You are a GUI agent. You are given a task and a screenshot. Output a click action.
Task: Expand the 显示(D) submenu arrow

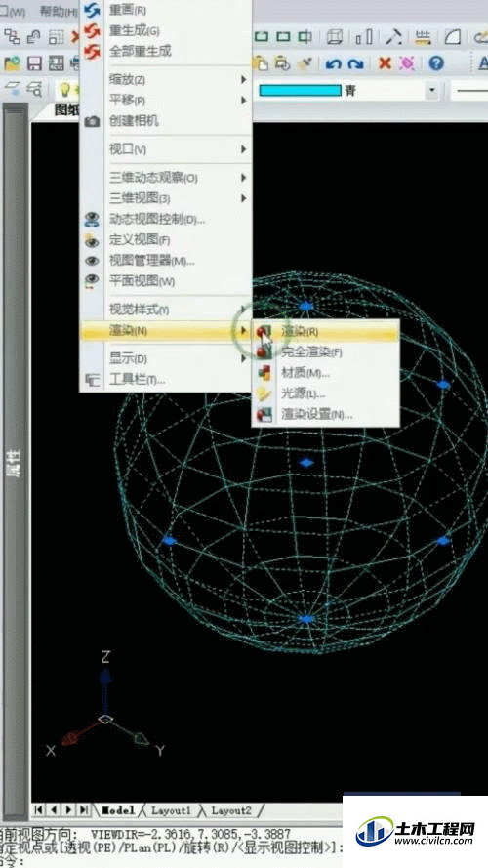tap(243, 358)
